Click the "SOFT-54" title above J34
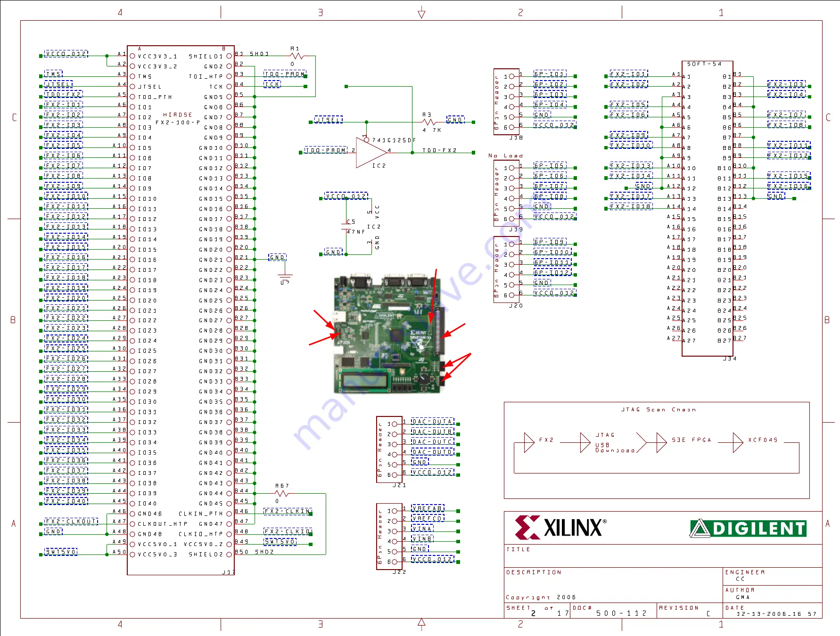Image resolution: width=840 pixels, height=636 pixels. pyautogui.click(x=704, y=64)
